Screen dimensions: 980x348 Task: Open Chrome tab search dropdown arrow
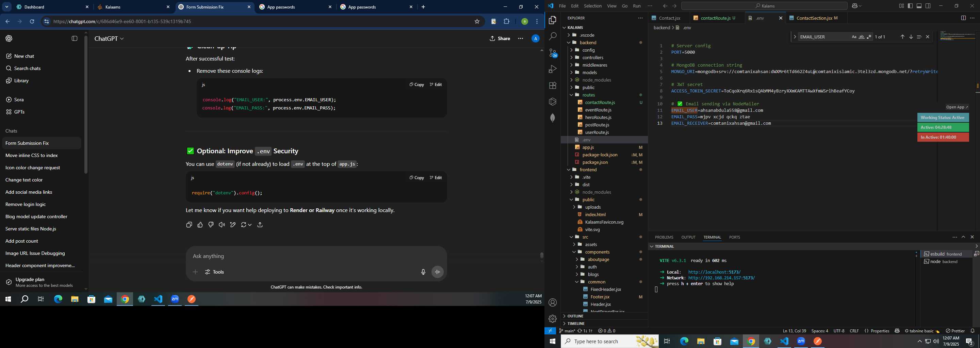(x=7, y=7)
